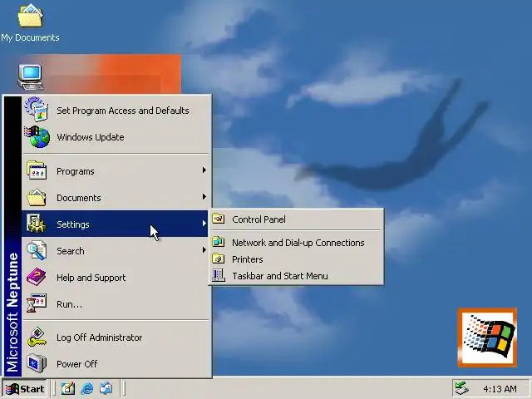The width and height of the screenshot is (532, 399).
Task: Click the Log Off key icon
Action: tap(37, 337)
